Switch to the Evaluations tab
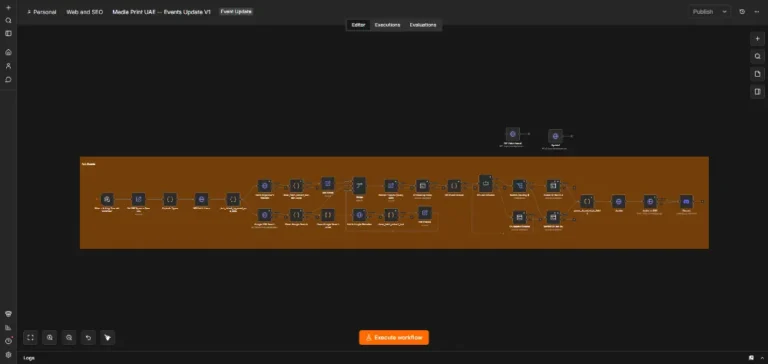Image resolution: width=768 pixels, height=364 pixels. [x=423, y=25]
